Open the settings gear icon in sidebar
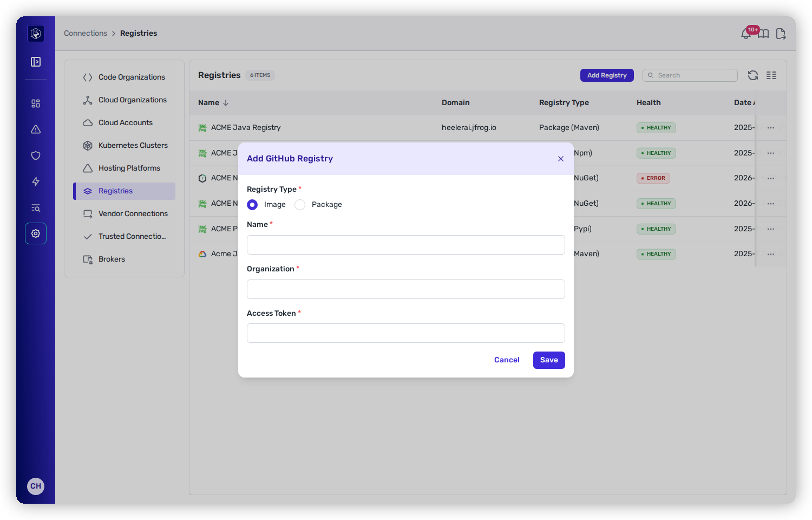812x520 pixels. 36,233
